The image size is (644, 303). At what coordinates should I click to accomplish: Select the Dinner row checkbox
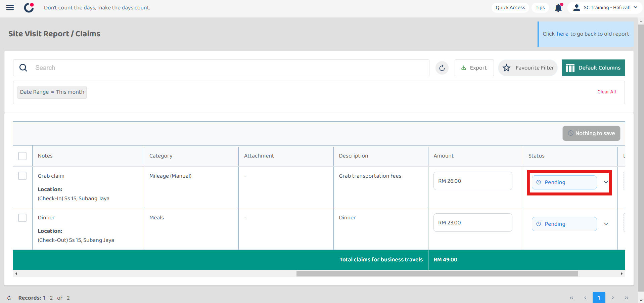click(x=22, y=218)
